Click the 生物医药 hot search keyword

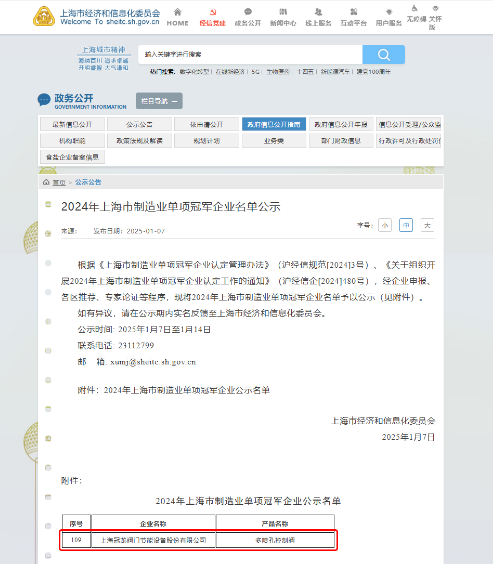pyautogui.click(x=278, y=72)
